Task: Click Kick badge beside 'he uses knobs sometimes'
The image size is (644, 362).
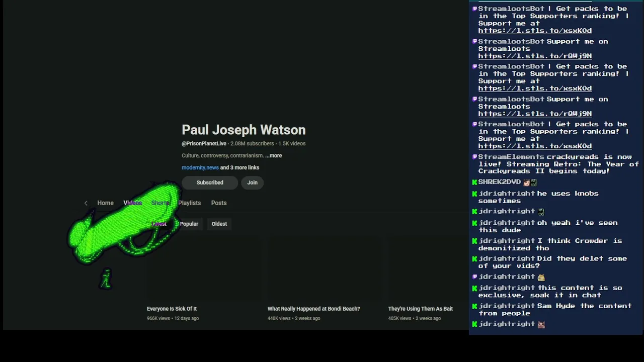Action: pos(474,194)
